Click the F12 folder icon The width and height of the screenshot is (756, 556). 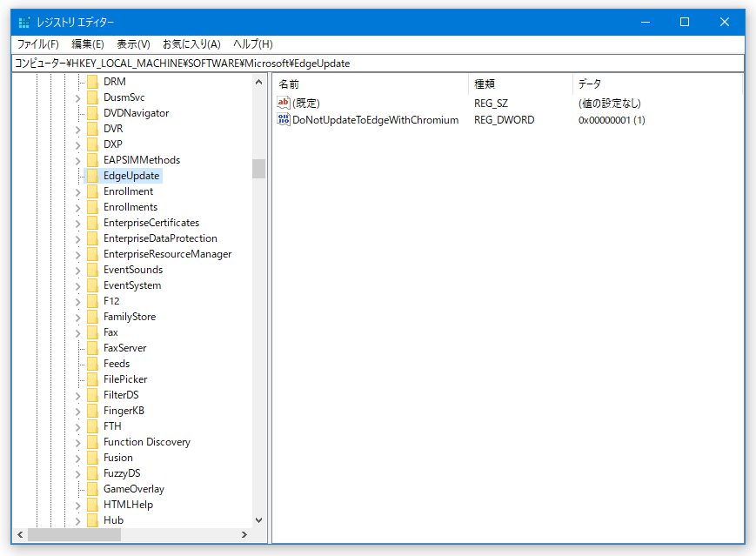pyautogui.click(x=92, y=301)
